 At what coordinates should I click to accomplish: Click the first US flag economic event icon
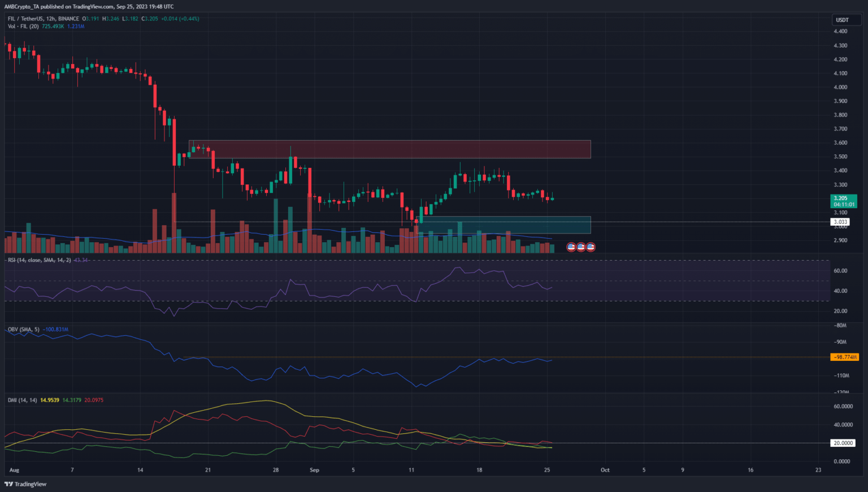[571, 247]
